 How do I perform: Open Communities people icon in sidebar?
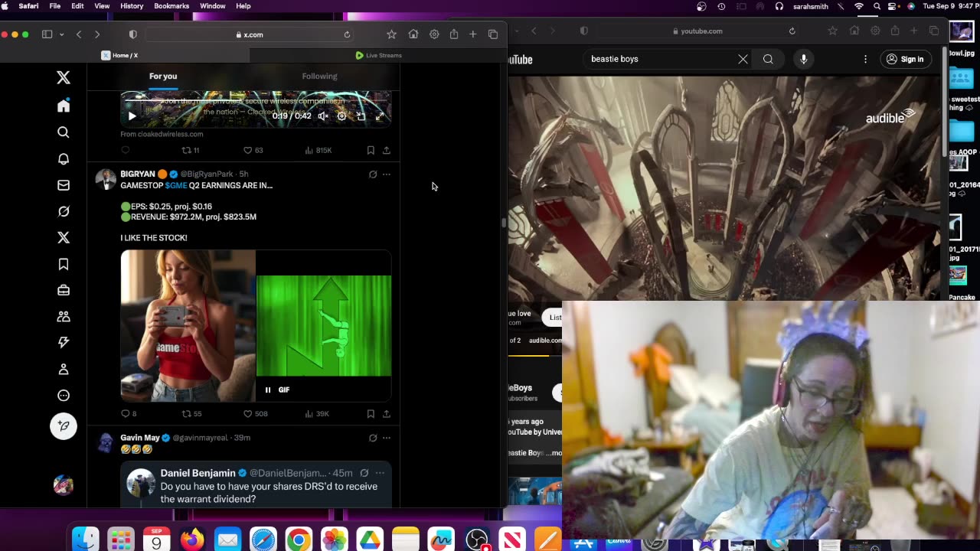click(64, 316)
